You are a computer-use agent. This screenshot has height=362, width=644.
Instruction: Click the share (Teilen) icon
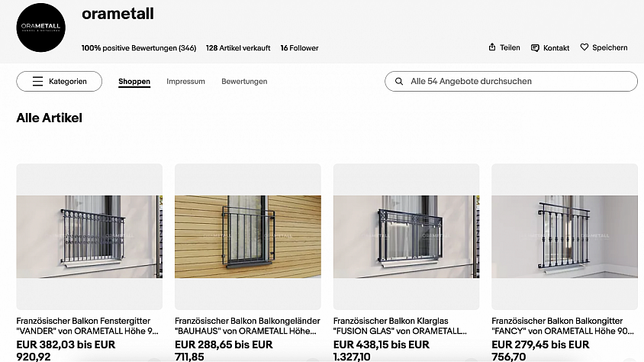point(492,47)
